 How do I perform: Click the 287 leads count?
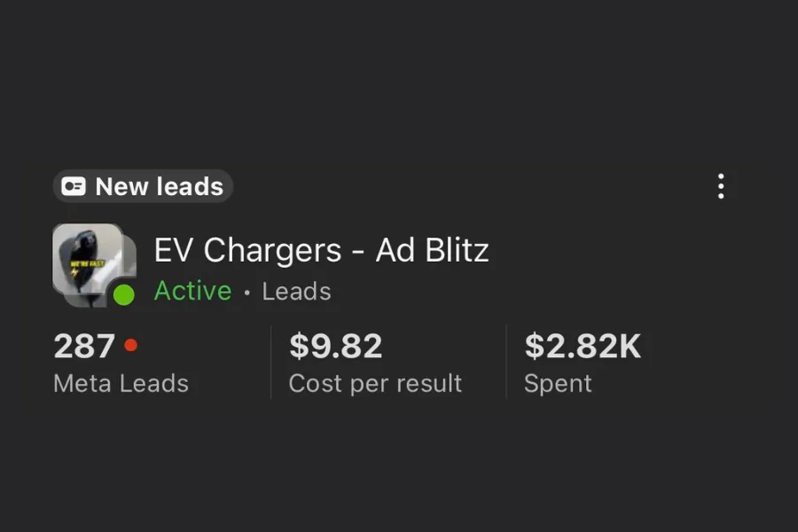coord(84,346)
